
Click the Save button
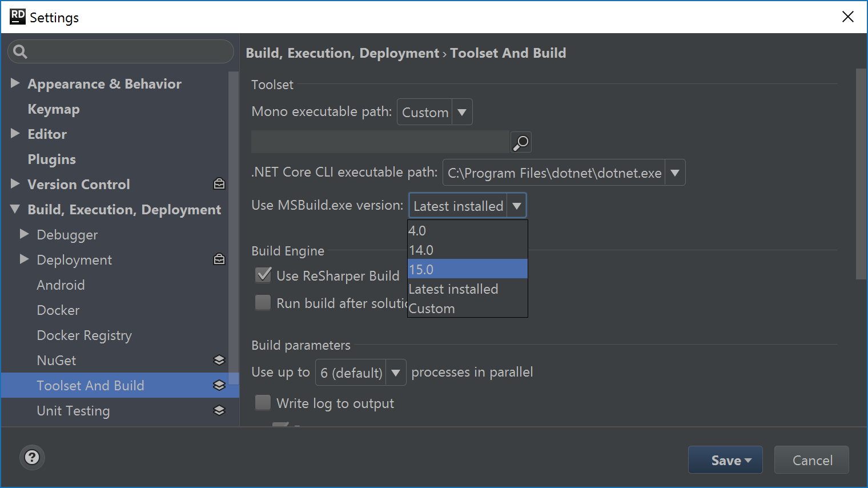[x=725, y=460]
